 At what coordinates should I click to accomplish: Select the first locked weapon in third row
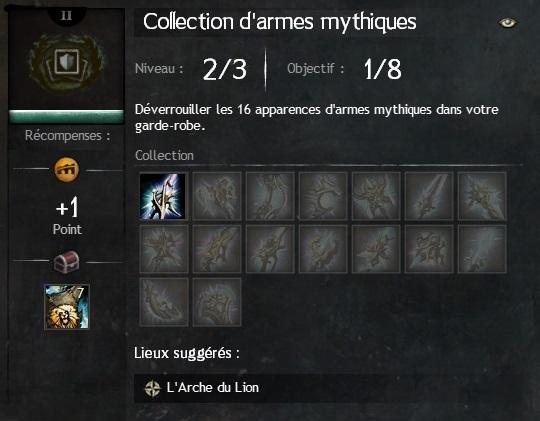(164, 302)
